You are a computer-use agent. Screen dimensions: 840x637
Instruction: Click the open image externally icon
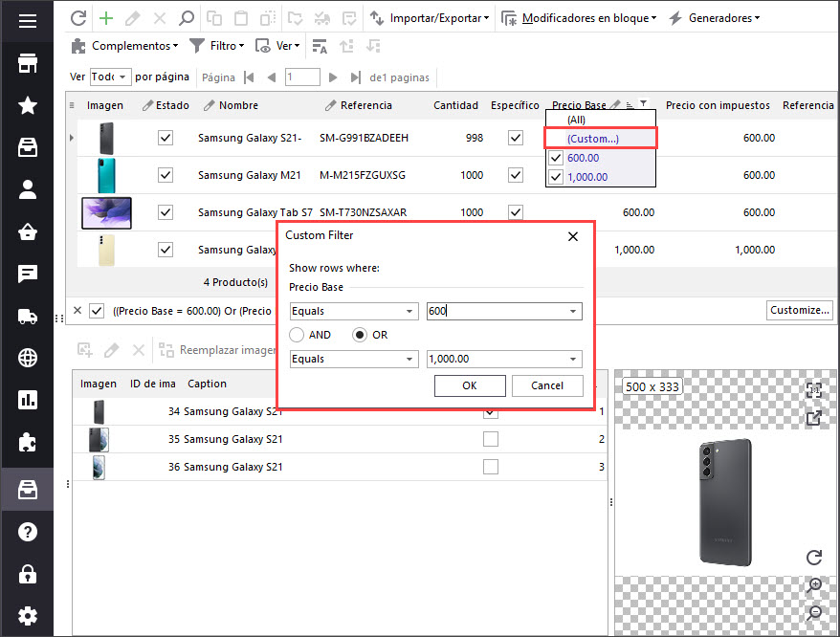point(814,418)
